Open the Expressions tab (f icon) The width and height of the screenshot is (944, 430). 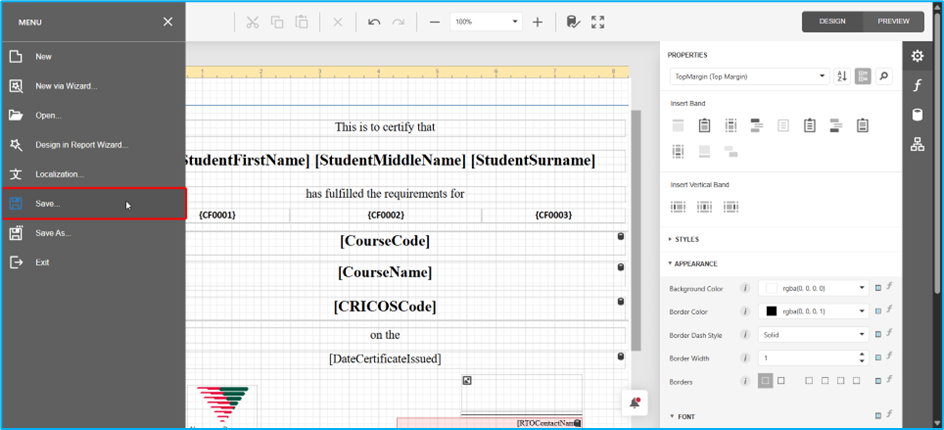[917, 86]
